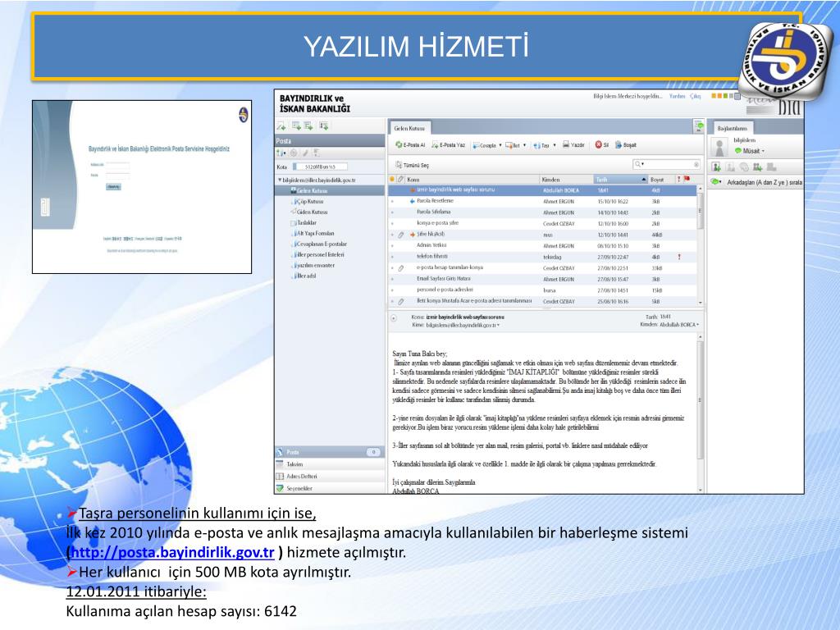Open the İlet forward dropdown
The height and width of the screenshot is (630, 840).
tap(524, 145)
